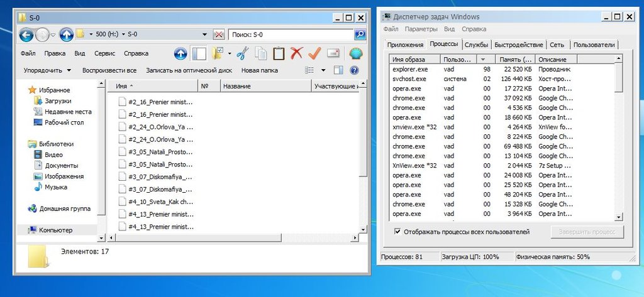
Task: Open the Параметры menu in Task Manager
Action: coord(421,29)
